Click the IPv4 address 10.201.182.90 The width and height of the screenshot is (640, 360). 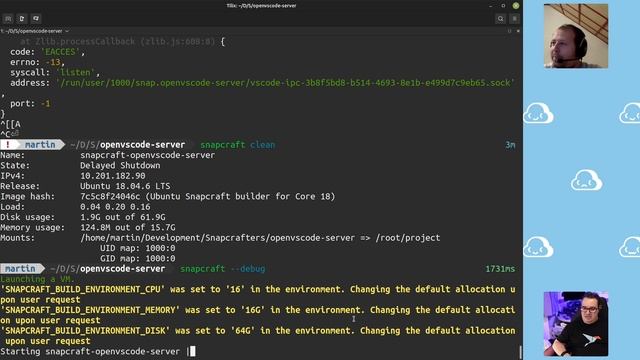pyautogui.click(x=113, y=176)
